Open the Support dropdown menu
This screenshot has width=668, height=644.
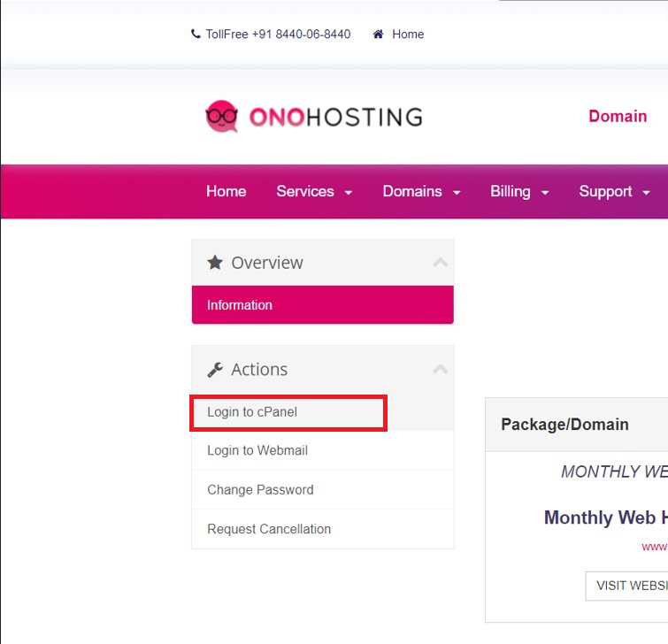[x=614, y=192]
